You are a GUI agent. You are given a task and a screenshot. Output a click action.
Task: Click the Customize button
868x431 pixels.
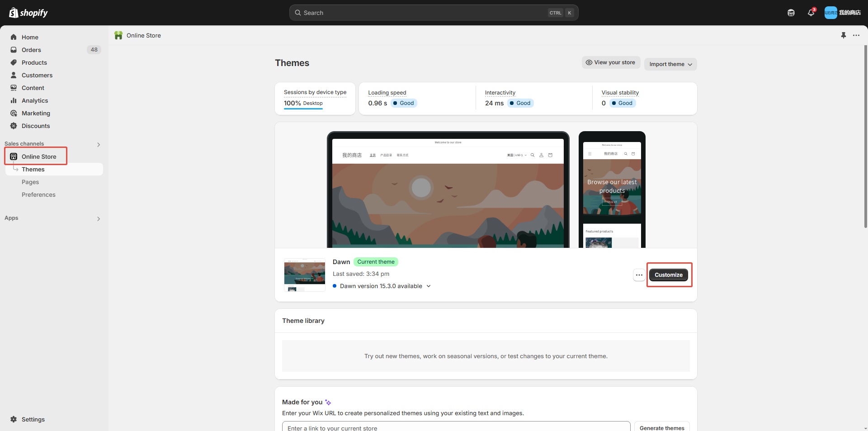[668, 275]
